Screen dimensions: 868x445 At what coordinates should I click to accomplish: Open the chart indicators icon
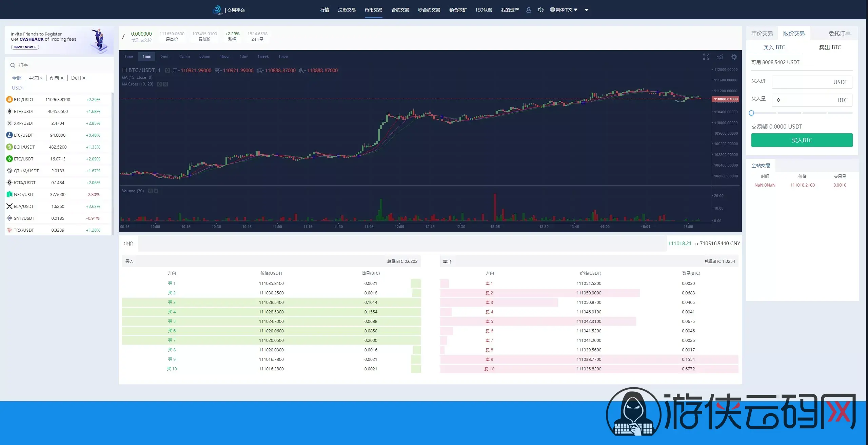719,57
